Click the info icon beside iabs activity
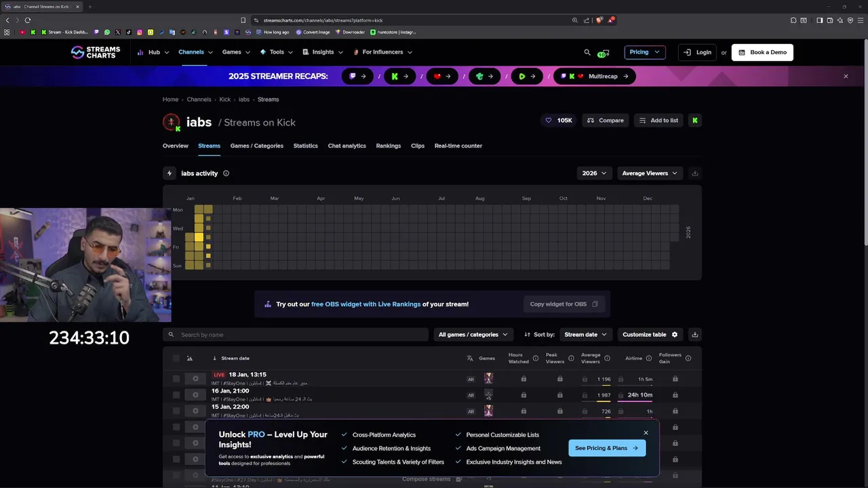The image size is (868, 488). (x=226, y=174)
